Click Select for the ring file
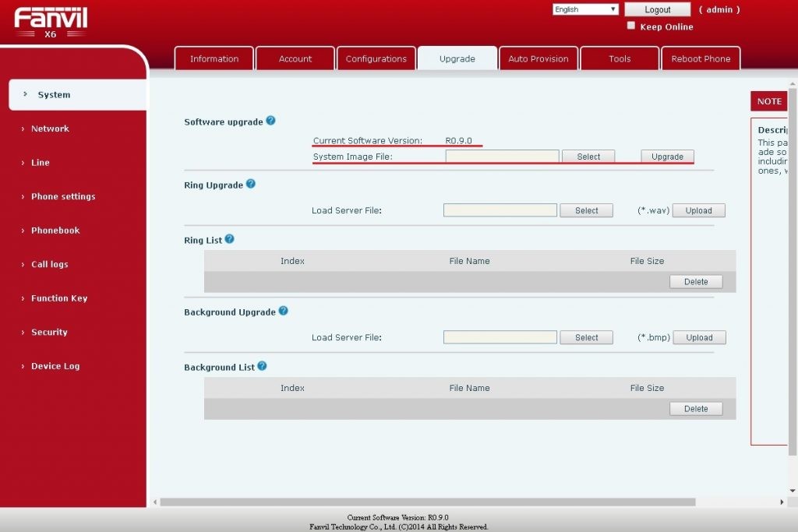 pos(586,210)
